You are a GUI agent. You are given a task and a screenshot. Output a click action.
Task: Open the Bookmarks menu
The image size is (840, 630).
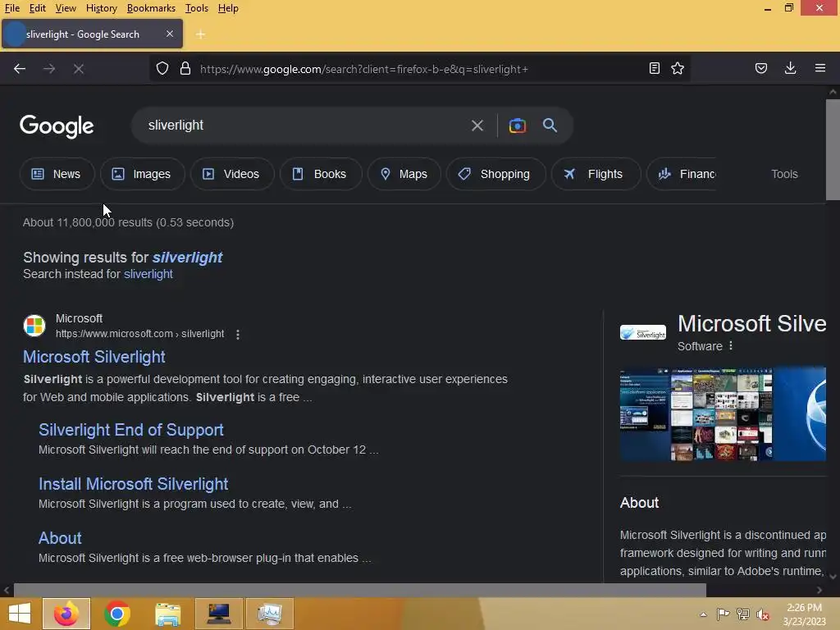(151, 8)
